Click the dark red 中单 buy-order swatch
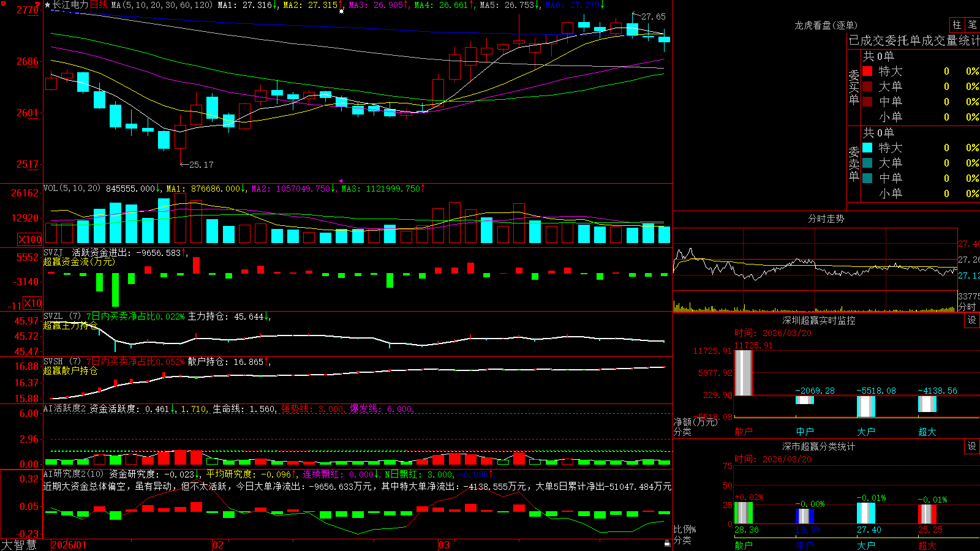Image resolution: width=980 pixels, height=551 pixels. (x=867, y=102)
